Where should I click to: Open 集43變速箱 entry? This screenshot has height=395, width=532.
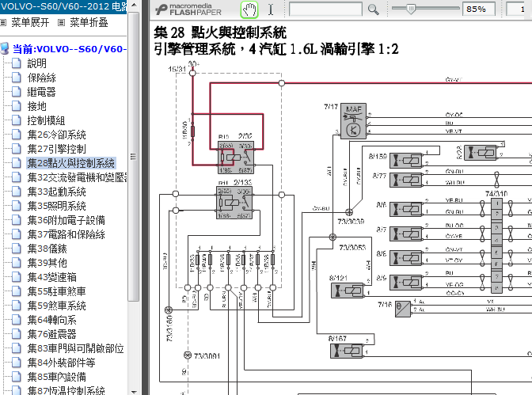pos(51,277)
